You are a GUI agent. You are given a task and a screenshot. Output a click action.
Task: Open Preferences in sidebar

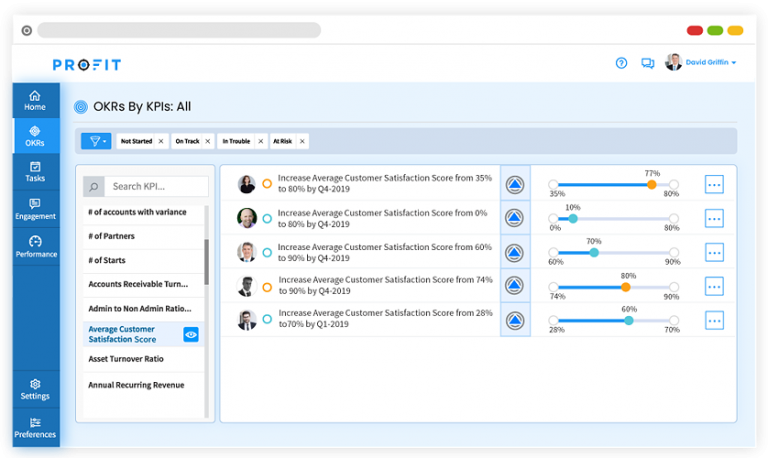pos(35,427)
